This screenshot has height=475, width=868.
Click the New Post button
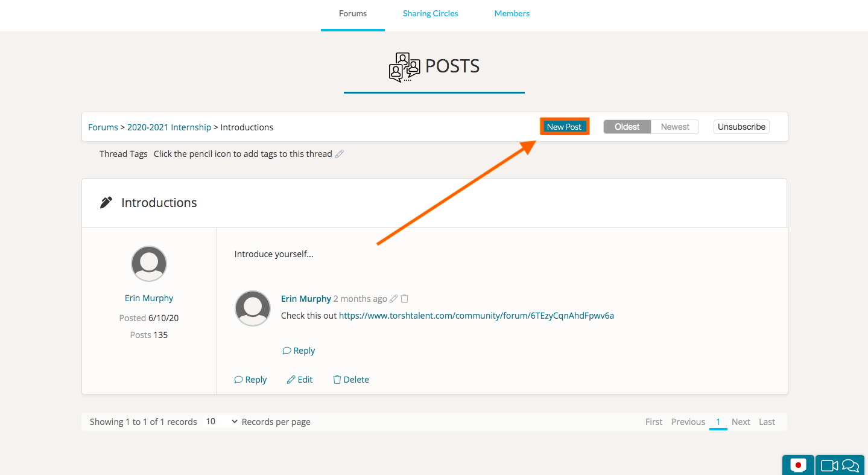[x=564, y=127]
